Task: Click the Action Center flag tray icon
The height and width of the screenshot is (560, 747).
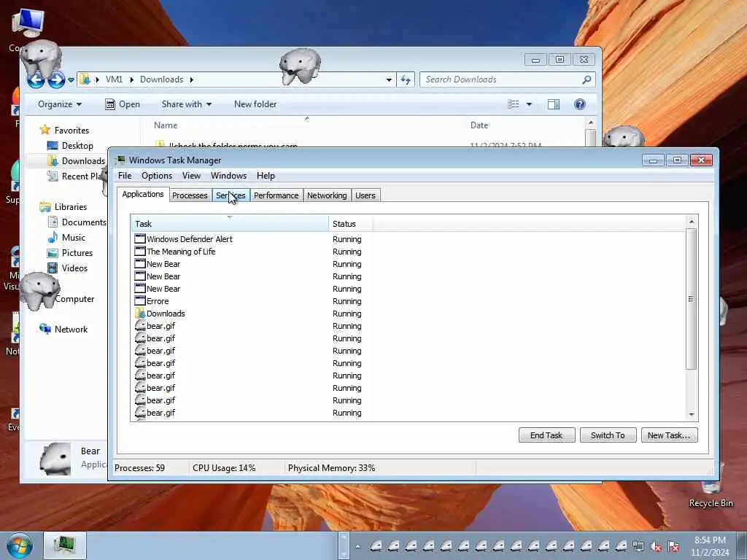Action: click(x=673, y=547)
